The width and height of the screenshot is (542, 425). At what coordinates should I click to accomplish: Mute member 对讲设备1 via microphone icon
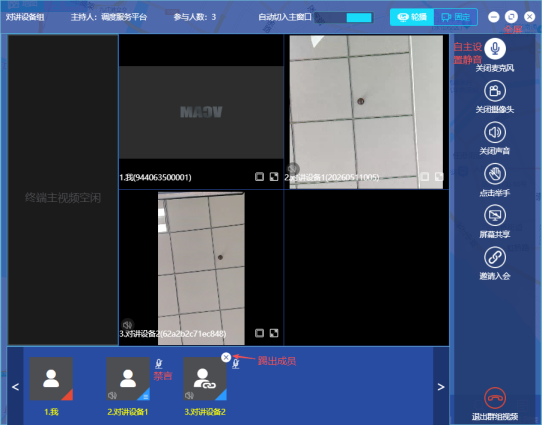coord(159,363)
